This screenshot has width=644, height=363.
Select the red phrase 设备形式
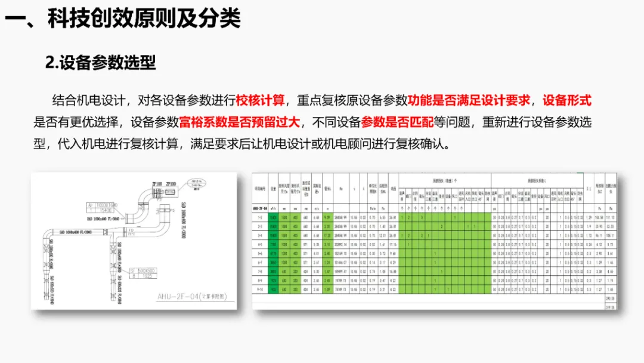pyautogui.click(x=567, y=100)
